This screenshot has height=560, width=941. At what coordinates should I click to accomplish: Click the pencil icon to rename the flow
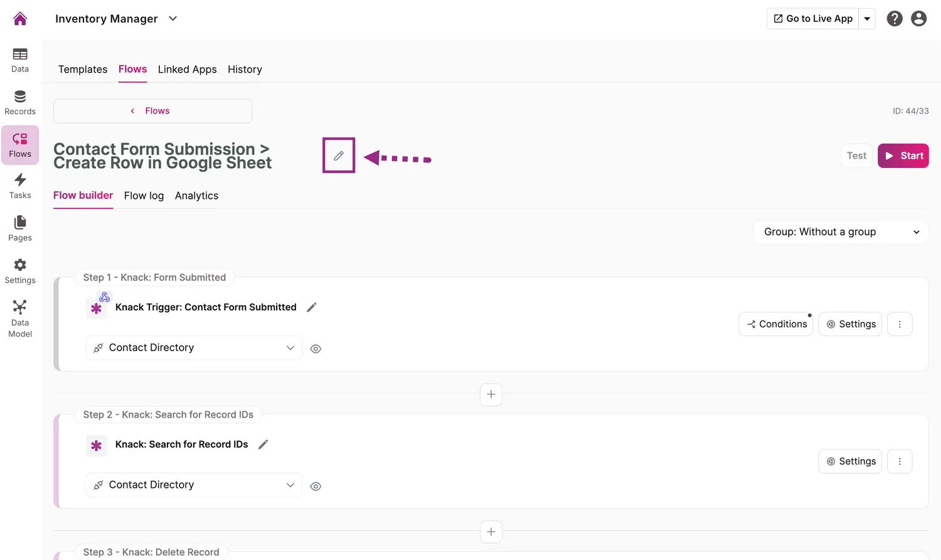pyautogui.click(x=339, y=156)
